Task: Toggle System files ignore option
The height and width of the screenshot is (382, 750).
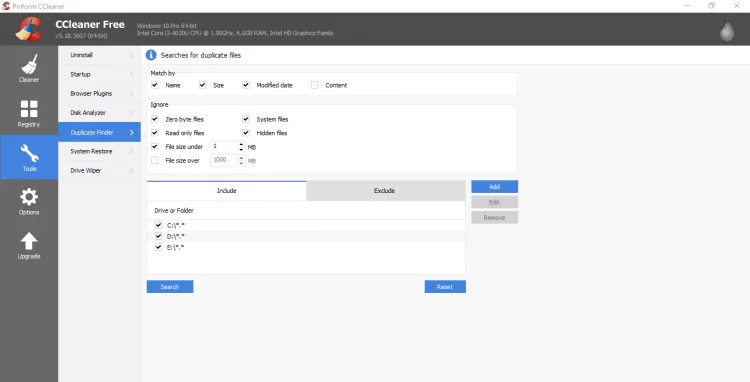Action: point(246,119)
